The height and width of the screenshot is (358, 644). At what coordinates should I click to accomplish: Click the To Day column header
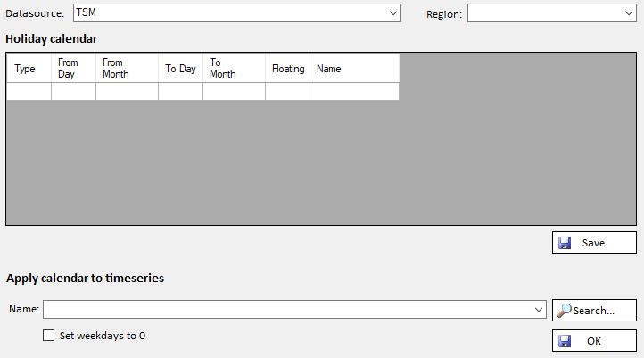point(180,69)
